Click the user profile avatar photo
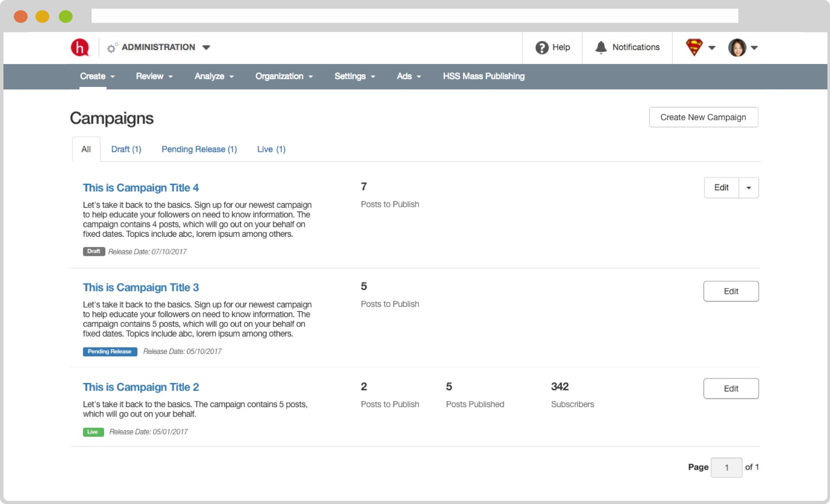The height and width of the screenshot is (504, 830). click(737, 48)
